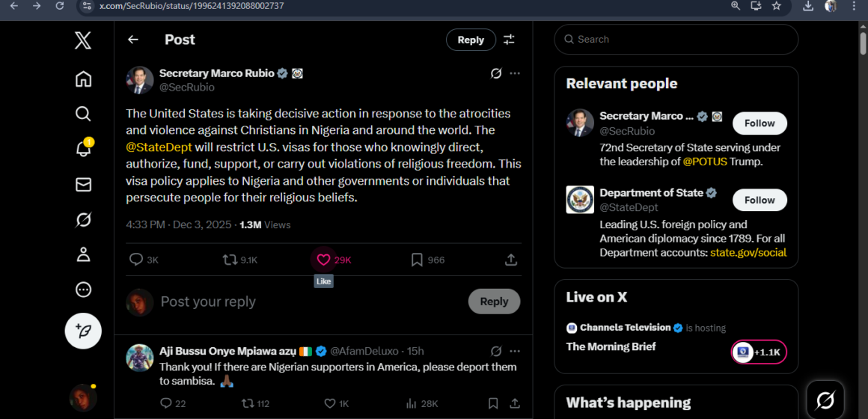The image size is (868, 419).
Task: Open account menu via bottom-left avatar
Action: click(83, 398)
